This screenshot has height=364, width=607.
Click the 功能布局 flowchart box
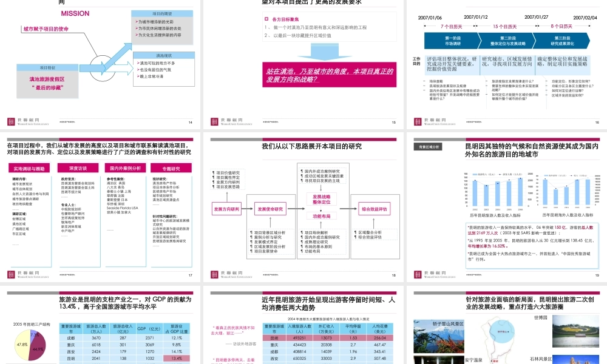322,216
